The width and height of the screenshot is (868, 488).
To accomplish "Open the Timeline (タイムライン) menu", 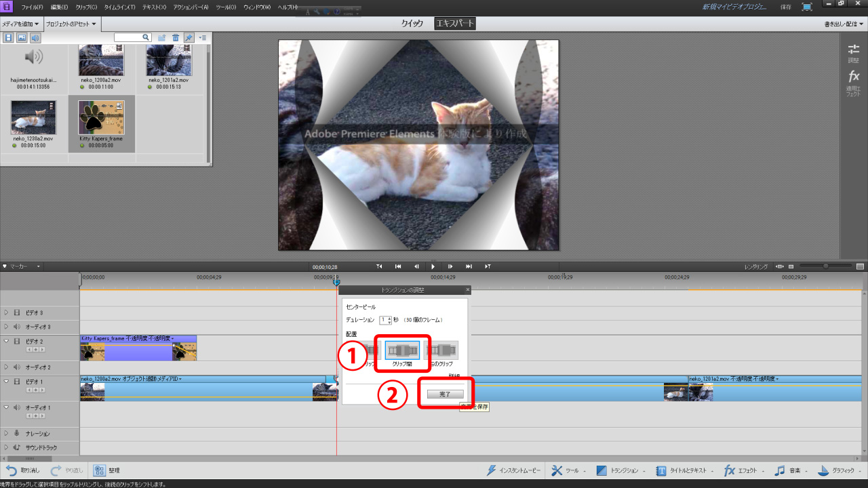I will point(119,7).
